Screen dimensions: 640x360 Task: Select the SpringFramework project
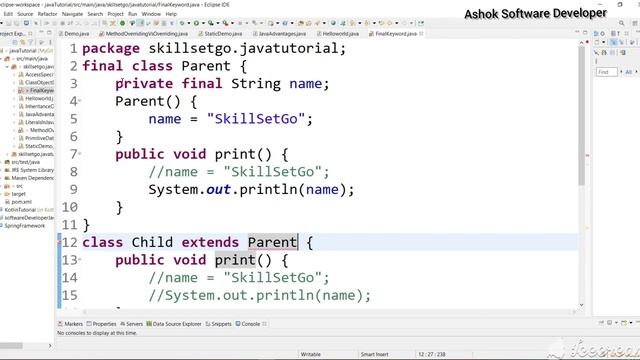(22, 226)
